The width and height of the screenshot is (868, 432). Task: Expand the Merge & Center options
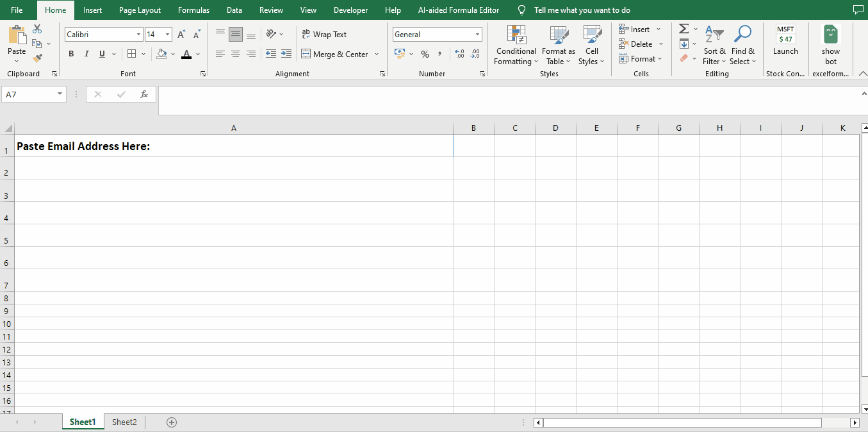(376, 54)
